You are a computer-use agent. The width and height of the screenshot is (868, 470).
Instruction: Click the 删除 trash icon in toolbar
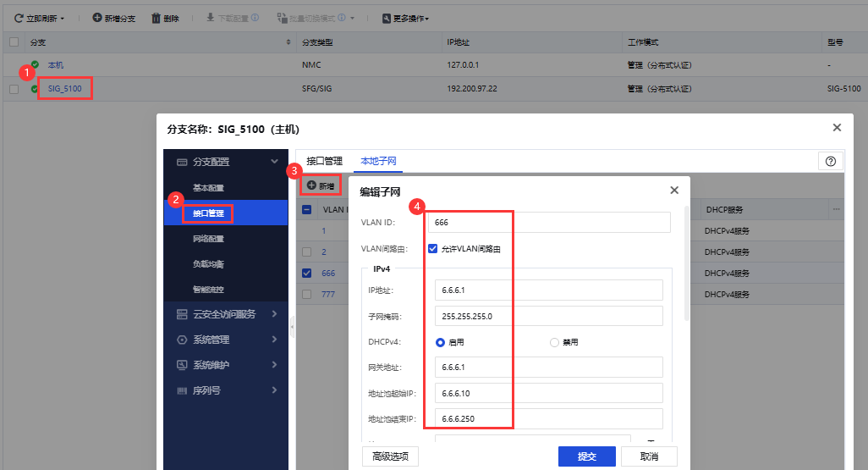click(x=156, y=18)
